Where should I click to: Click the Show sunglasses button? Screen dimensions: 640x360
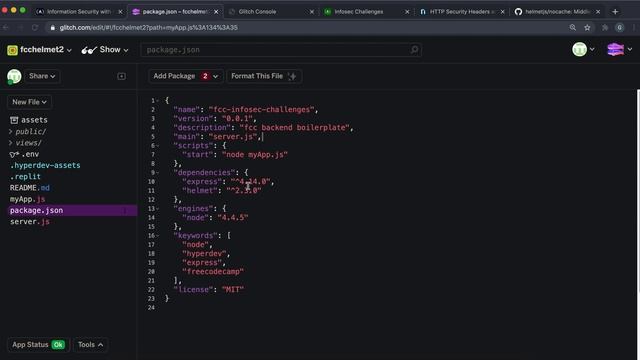coord(105,50)
